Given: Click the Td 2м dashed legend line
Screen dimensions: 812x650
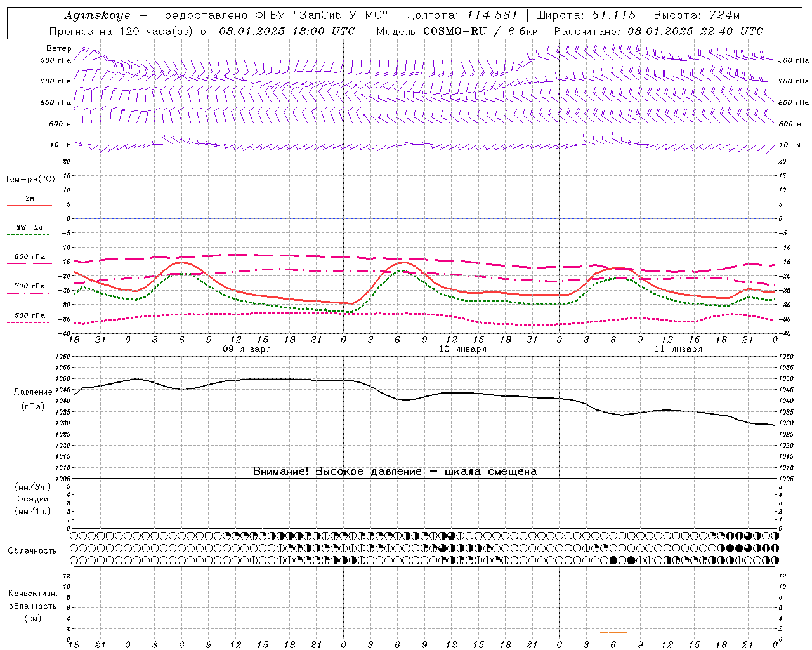Looking at the screenshot, I should pos(29,235).
